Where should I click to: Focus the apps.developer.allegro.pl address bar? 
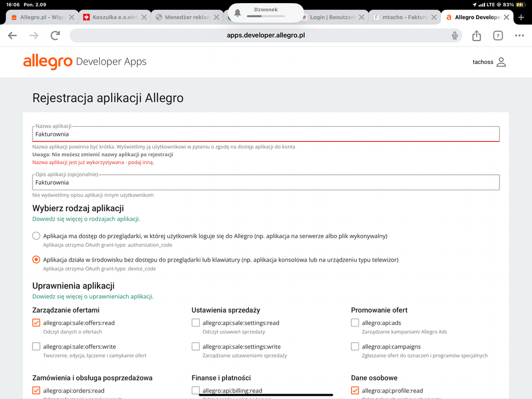tap(266, 35)
